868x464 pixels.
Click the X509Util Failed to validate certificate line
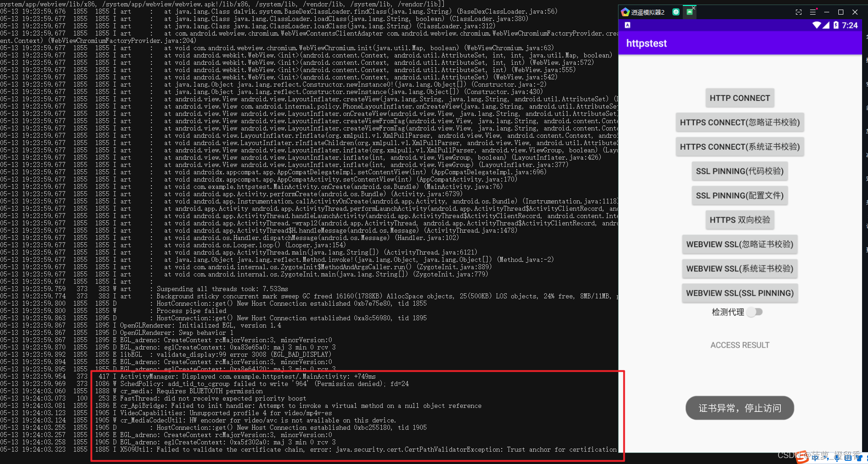(x=308, y=449)
